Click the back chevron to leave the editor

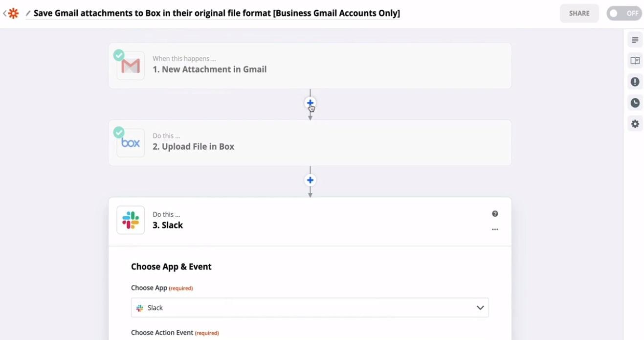click(5, 13)
